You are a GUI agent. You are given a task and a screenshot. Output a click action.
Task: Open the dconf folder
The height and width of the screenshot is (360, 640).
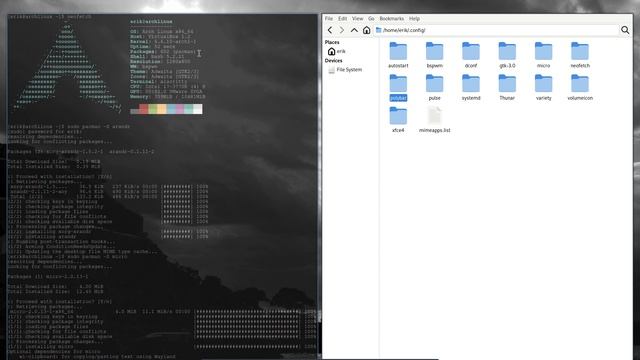[x=471, y=55]
